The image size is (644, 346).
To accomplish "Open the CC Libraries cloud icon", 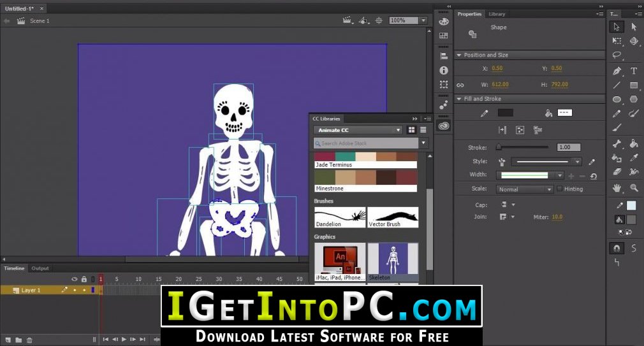I will [x=444, y=126].
